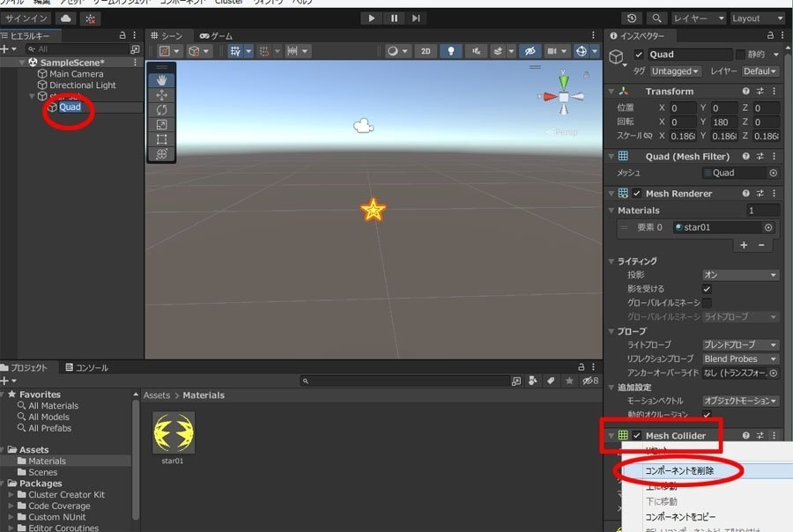The image size is (793, 532).
Task: Disable the Mesh Renderer checkbox
Action: (637, 193)
